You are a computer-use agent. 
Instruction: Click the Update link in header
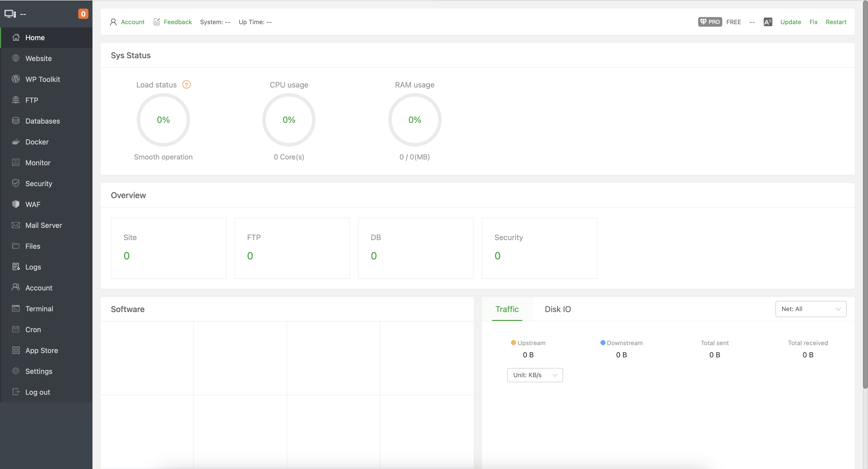(x=790, y=22)
